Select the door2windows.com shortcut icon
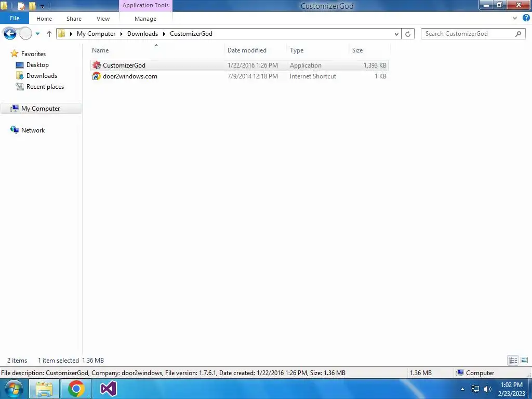The image size is (532, 399). (x=96, y=76)
